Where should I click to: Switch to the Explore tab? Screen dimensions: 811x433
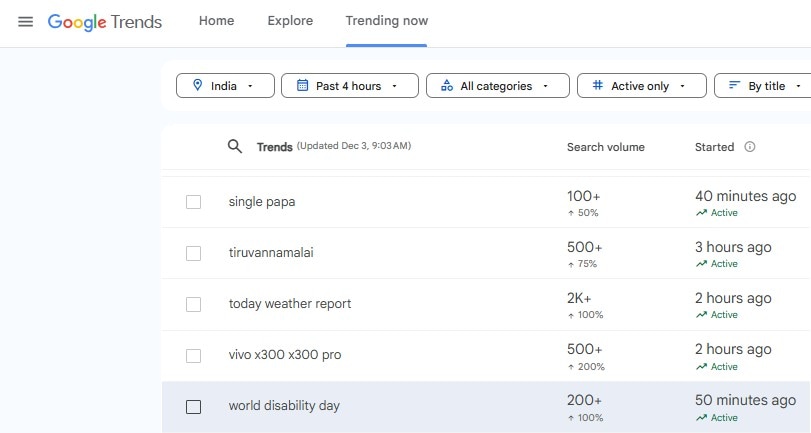[x=290, y=21]
